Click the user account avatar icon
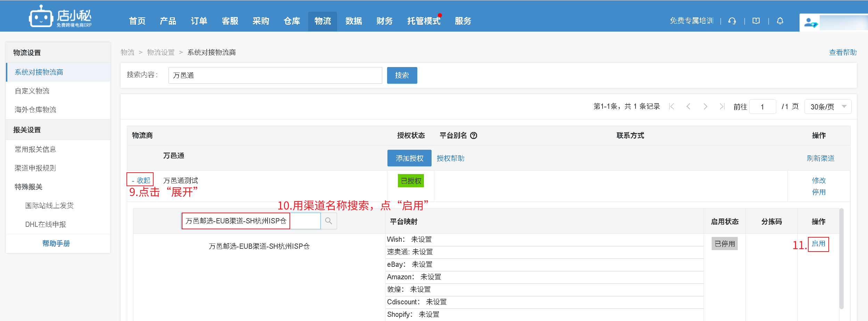Image resolution: width=868 pixels, height=321 pixels. click(811, 23)
